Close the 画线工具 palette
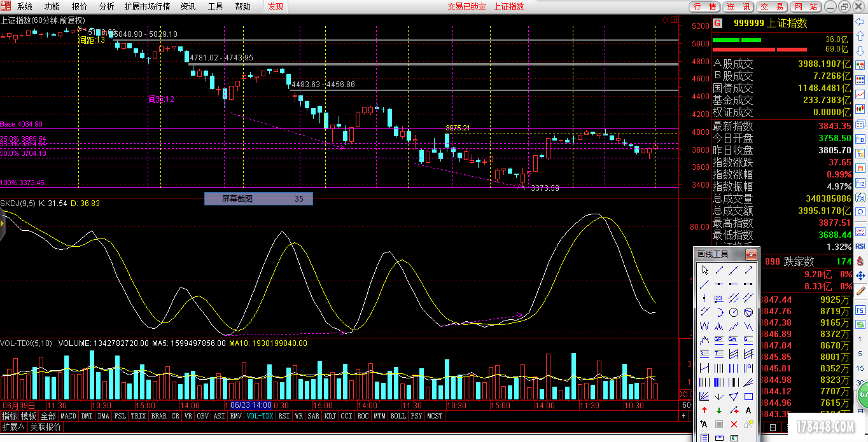The height and width of the screenshot is (442, 868). [752, 254]
